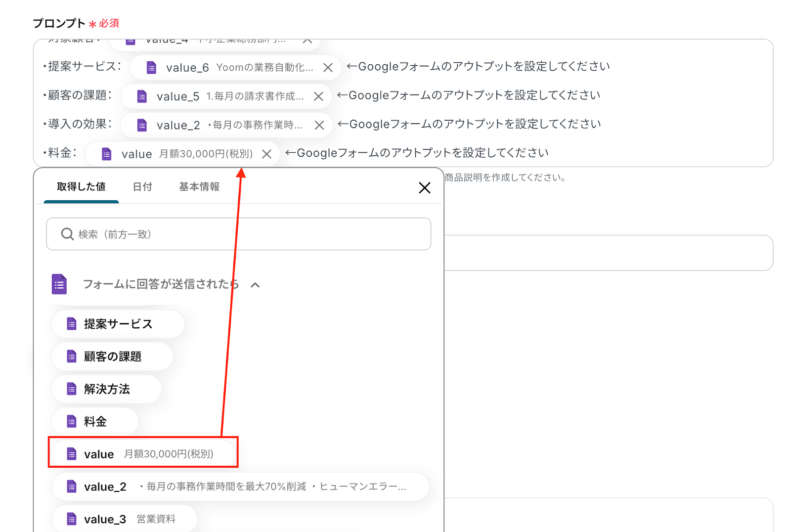Click the Google Forms icon beside フォームに回答が送信されたら

[59, 284]
